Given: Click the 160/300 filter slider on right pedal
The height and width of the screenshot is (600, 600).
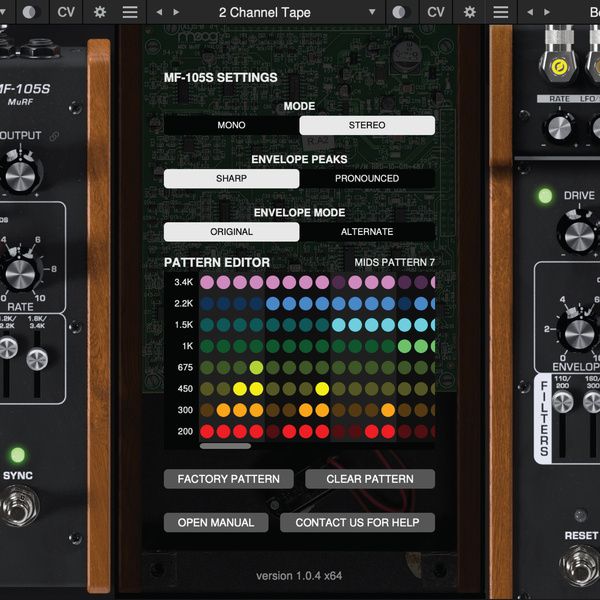Looking at the screenshot, I should click(x=592, y=403).
